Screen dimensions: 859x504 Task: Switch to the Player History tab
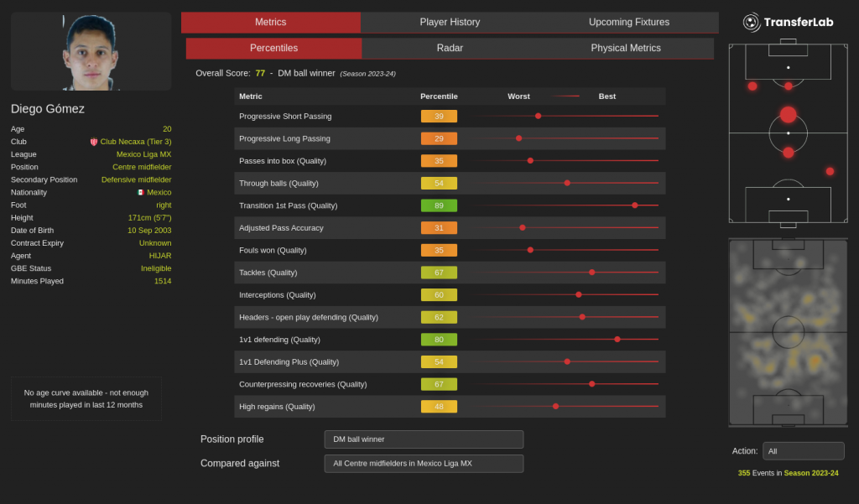450,22
